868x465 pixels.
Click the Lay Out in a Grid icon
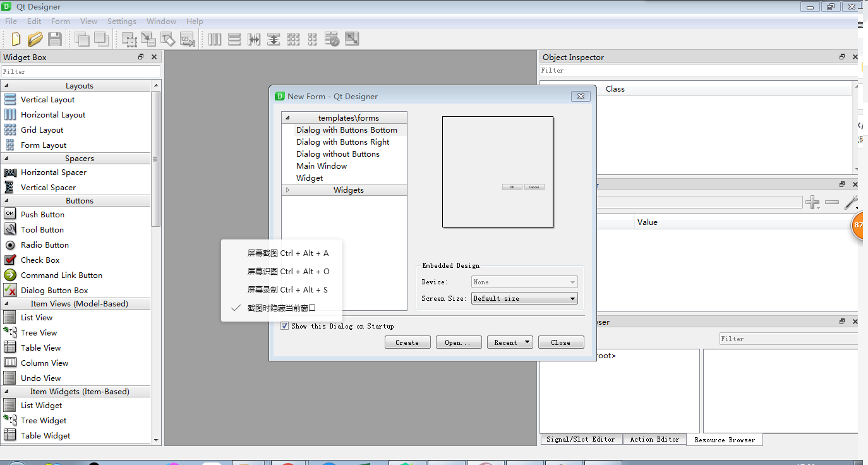(293, 39)
